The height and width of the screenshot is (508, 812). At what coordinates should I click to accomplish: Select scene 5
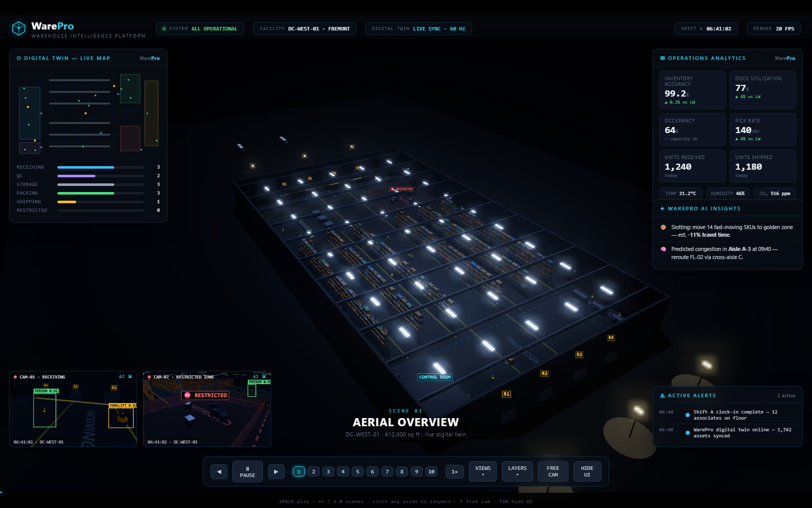(x=358, y=471)
